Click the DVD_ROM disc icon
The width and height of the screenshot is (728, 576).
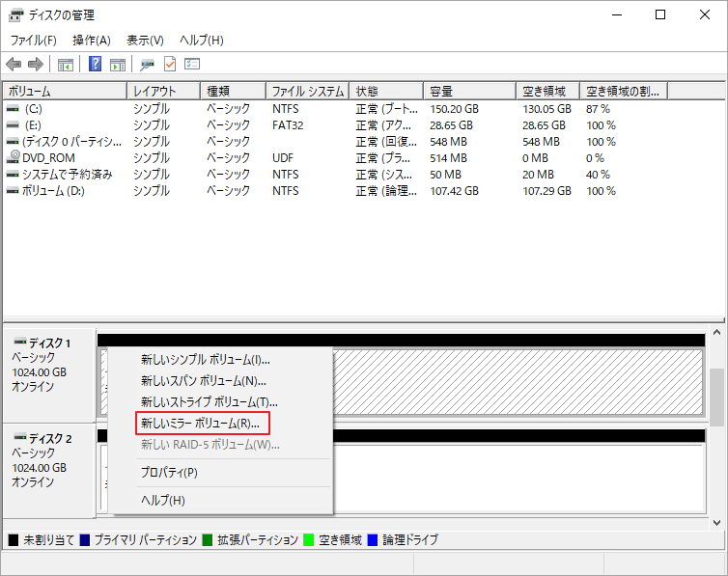tap(13, 157)
